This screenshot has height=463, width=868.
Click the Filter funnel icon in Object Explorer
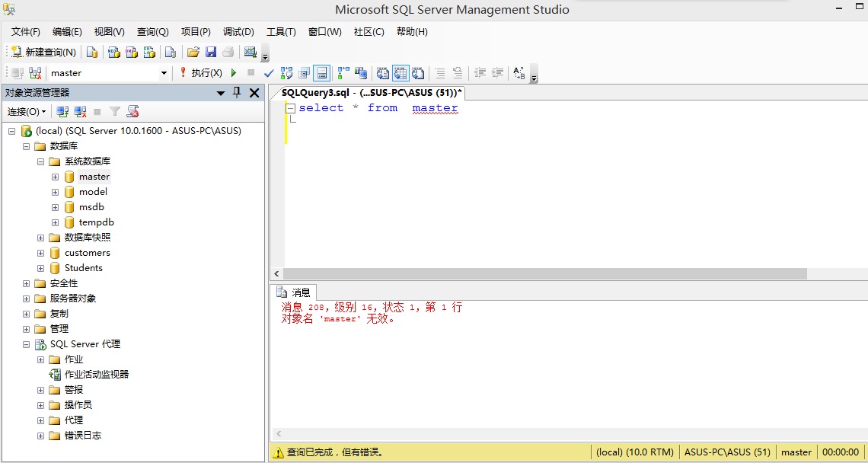tap(114, 112)
